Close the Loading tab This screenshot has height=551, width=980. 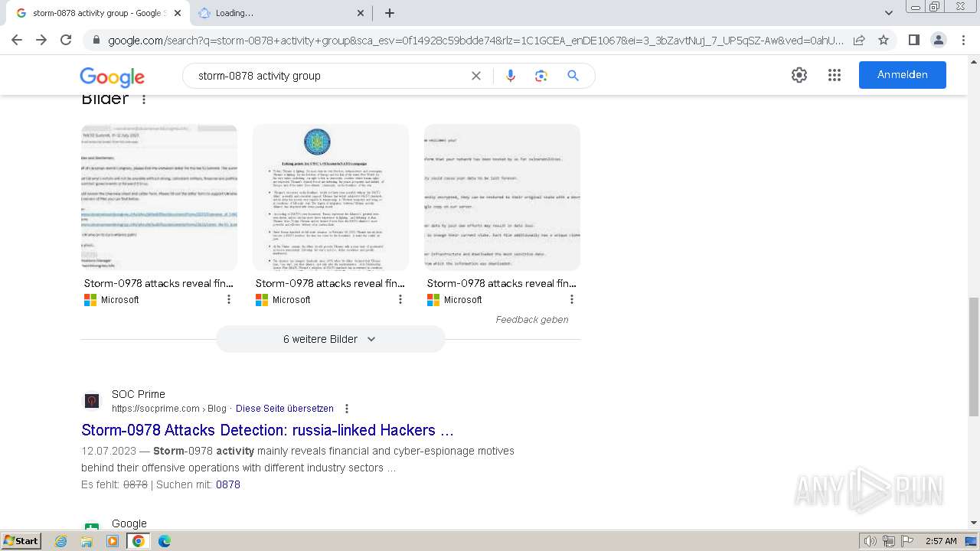point(361,13)
